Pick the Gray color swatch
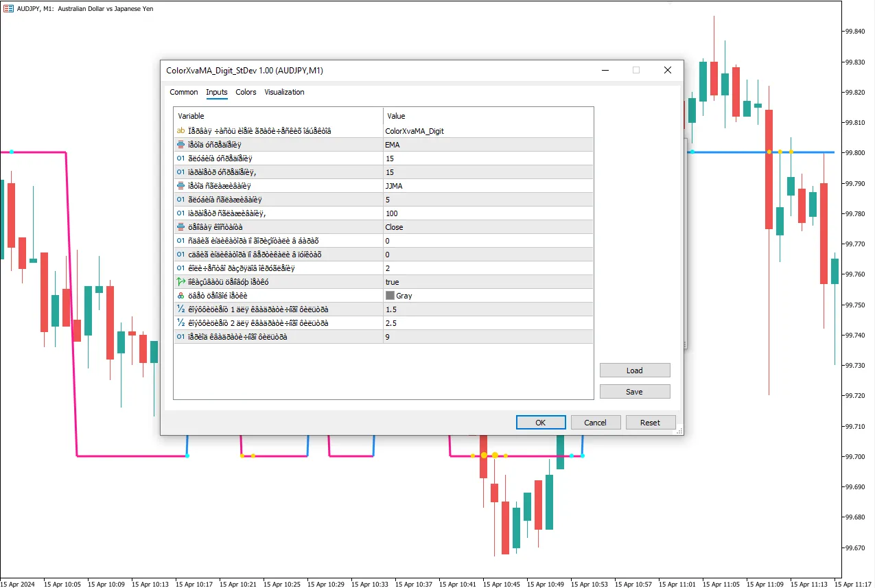The image size is (875, 588). tap(390, 296)
